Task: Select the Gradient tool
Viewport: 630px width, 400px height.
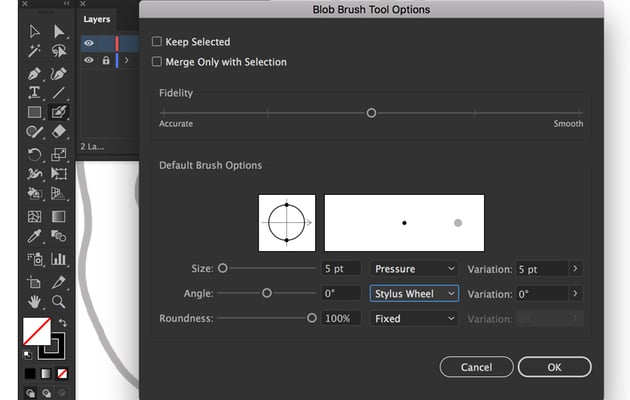Action: (x=59, y=216)
